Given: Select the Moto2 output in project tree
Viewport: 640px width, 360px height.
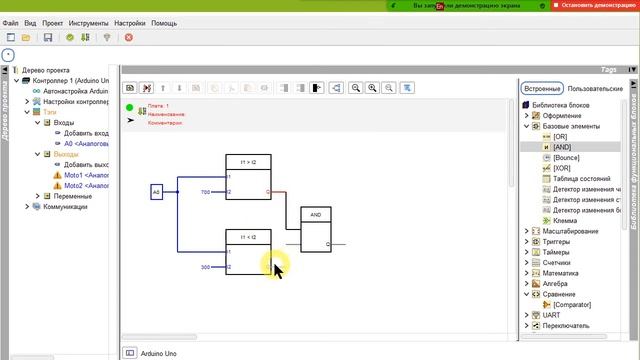Looking at the screenshot, I should point(86,186).
